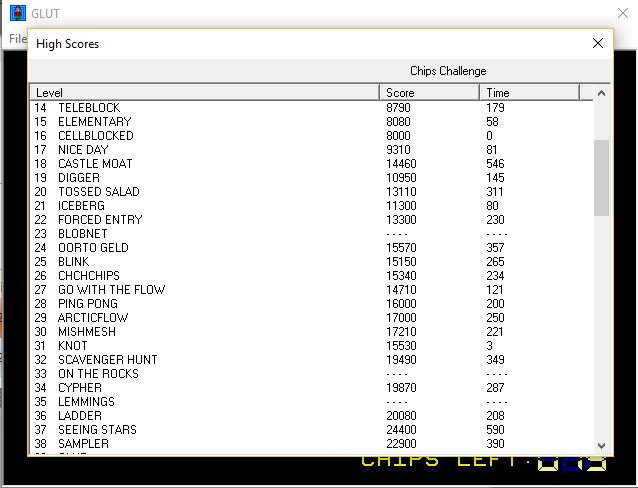This screenshot has height=488, width=638.
Task: Sort list by Time column header
Action: [529, 93]
